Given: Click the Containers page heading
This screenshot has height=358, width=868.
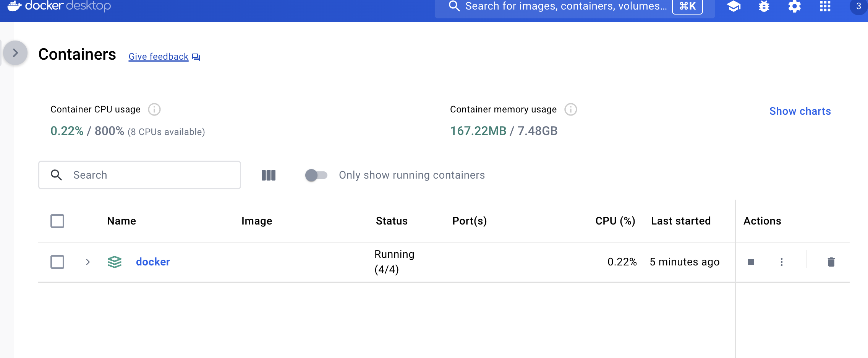Looking at the screenshot, I should tap(77, 54).
